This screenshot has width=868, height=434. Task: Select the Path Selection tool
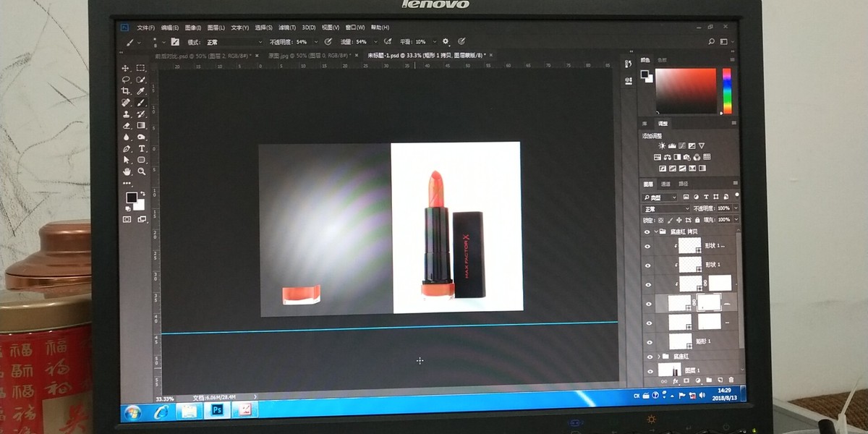coord(126,160)
